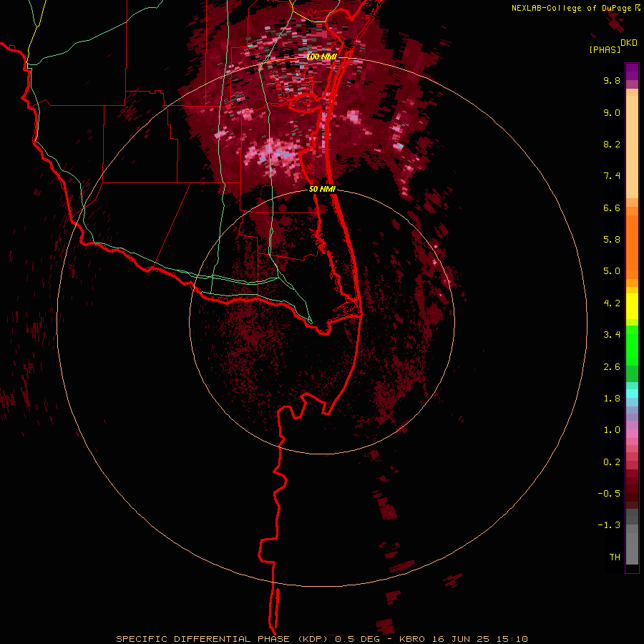Select the pink band beside 1.0 on the scale
Screen dimensions: 644x644
632,434
